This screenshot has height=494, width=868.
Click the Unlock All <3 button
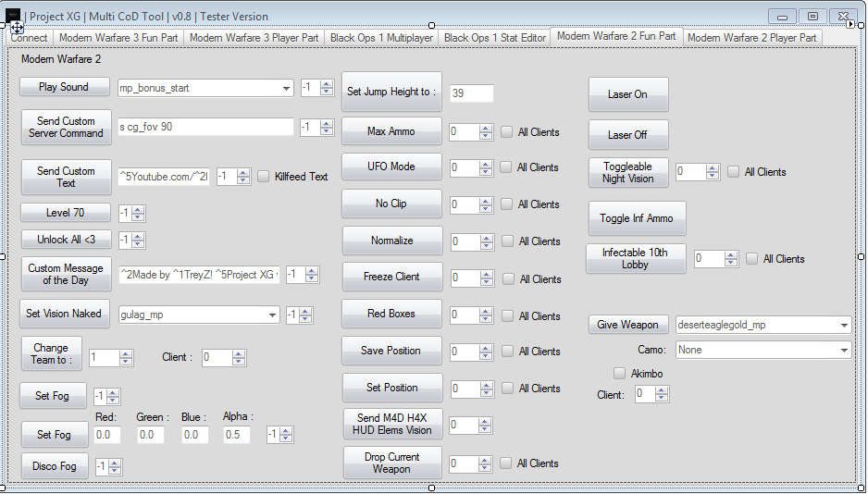pyautogui.click(x=66, y=240)
